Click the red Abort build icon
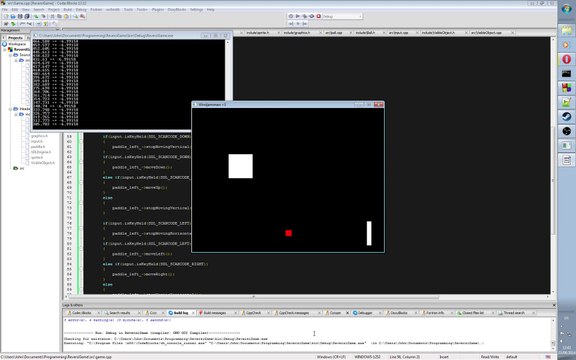 click(318, 16)
